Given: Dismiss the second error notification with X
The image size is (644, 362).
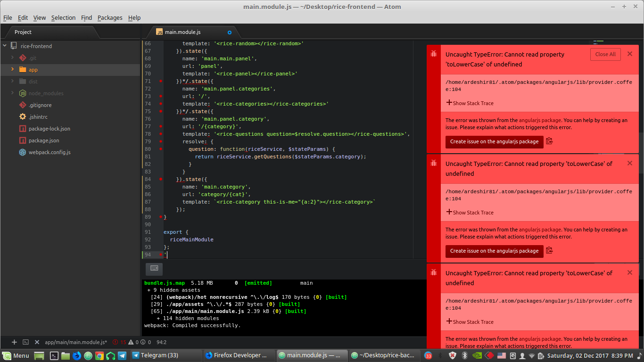Looking at the screenshot, I should [629, 163].
